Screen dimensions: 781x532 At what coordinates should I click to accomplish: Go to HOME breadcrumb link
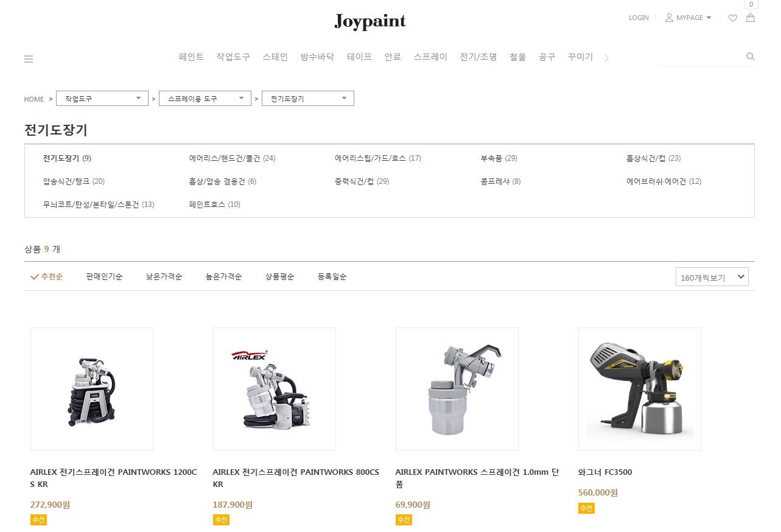[34, 99]
